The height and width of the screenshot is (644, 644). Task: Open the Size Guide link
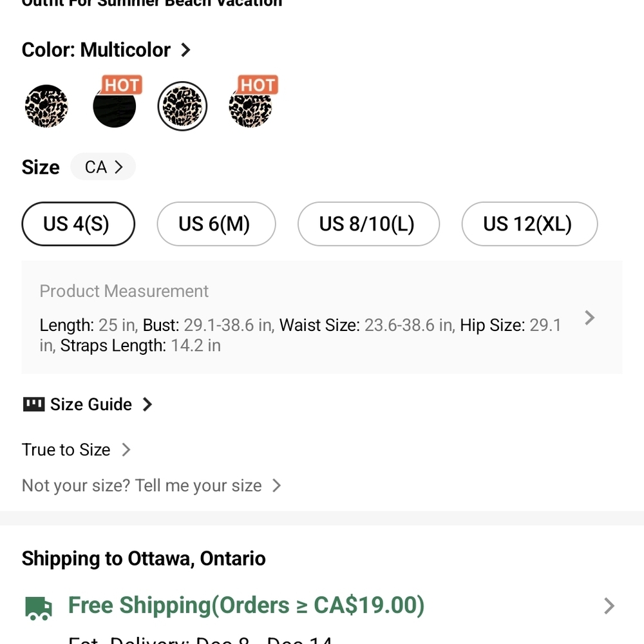tap(88, 404)
